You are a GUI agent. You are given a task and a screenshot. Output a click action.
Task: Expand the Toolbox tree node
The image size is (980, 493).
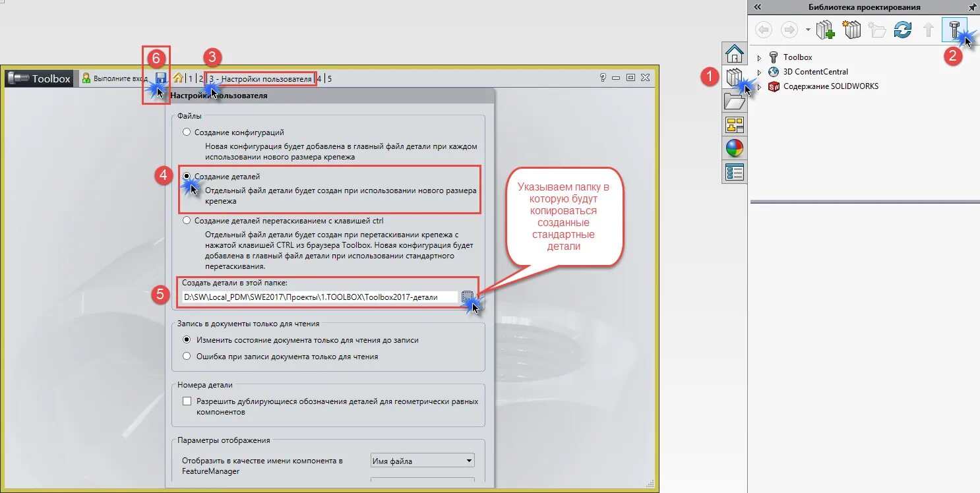pos(759,58)
